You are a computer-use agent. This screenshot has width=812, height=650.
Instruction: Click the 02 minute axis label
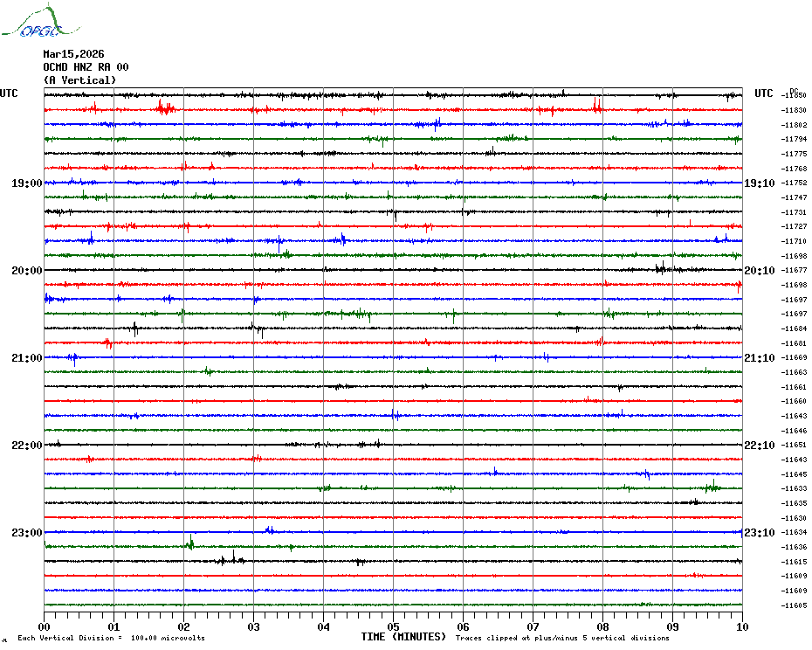(x=184, y=626)
